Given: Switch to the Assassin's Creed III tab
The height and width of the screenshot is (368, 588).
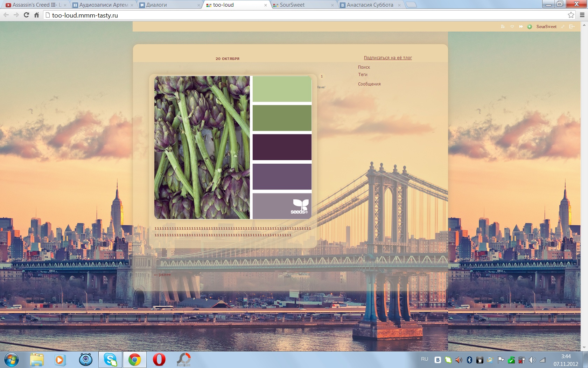Looking at the screenshot, I should pyautogui.click(x=35, y=5).
